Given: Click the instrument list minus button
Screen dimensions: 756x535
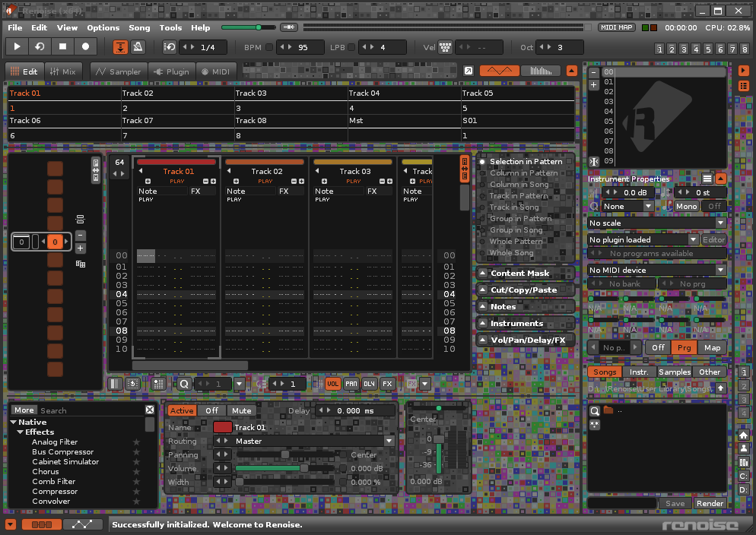Looking at the screenshot, I should click(x=593, y=72).
